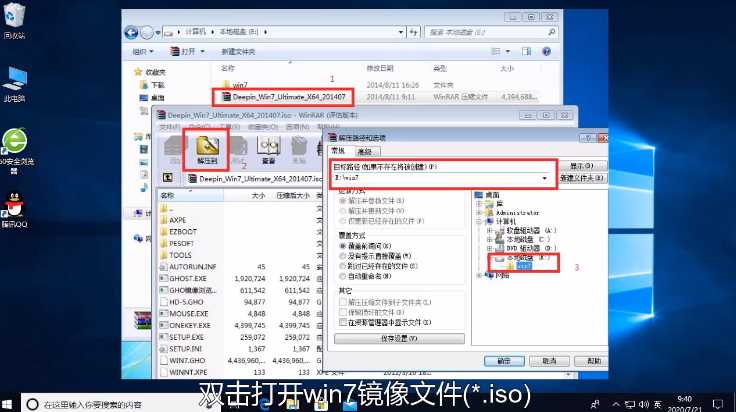Viewport: 736px width, 412px height.
Task: Open WinRAR's 命令 (Commands) menu
Action: tap(200, 127)
